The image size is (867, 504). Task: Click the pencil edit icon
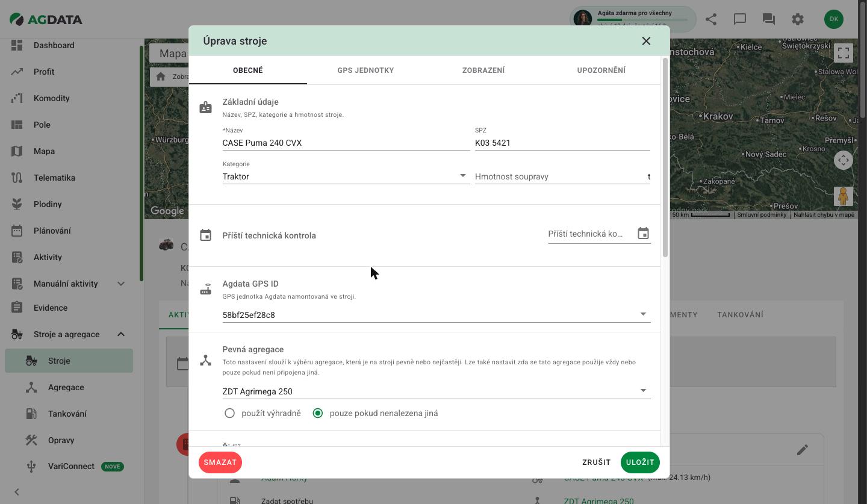803,450
